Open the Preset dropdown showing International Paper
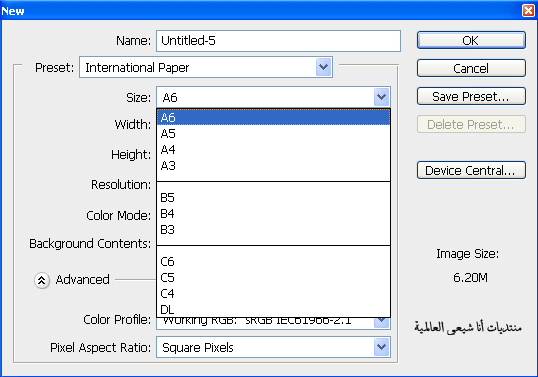 206,67
